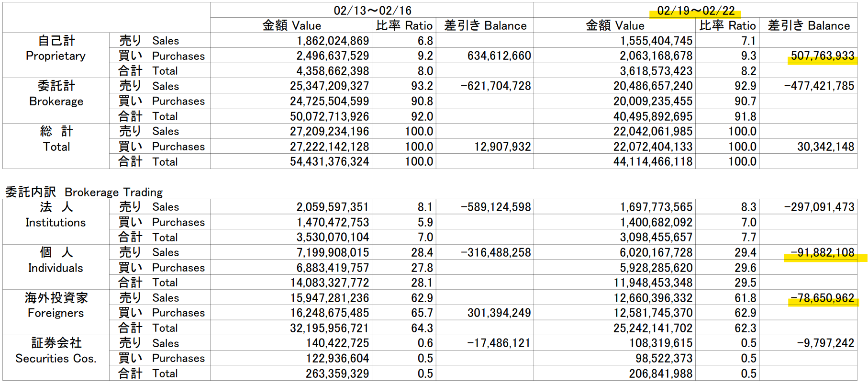
Task: Select the 海外投資家 Foreigners row label
Action: point(56,306)
